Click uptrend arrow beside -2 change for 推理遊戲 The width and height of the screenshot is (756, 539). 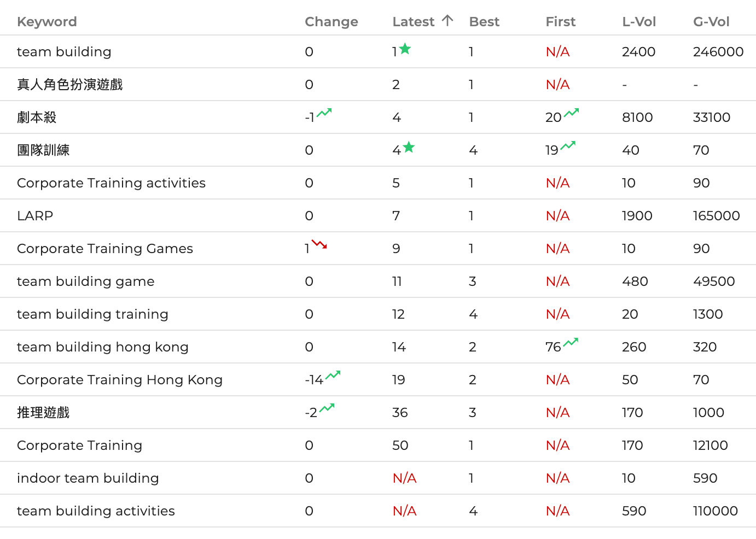pos(327,408)
